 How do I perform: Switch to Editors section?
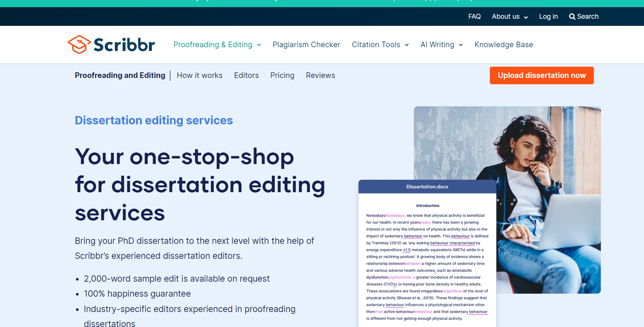click(x=246, y=75)
